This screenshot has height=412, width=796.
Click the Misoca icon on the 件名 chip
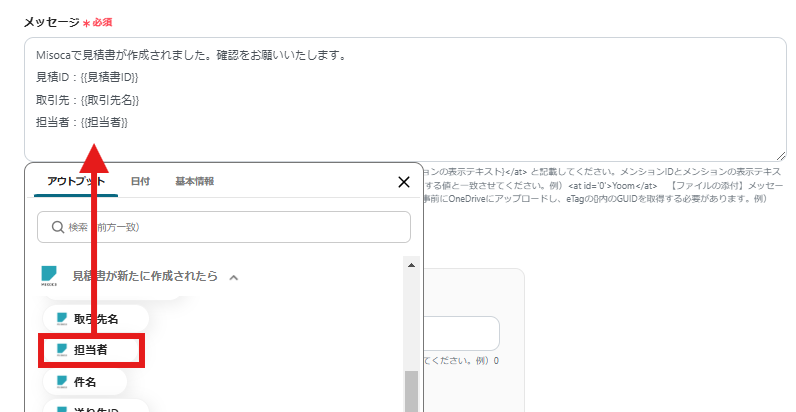tap(62, 382)
